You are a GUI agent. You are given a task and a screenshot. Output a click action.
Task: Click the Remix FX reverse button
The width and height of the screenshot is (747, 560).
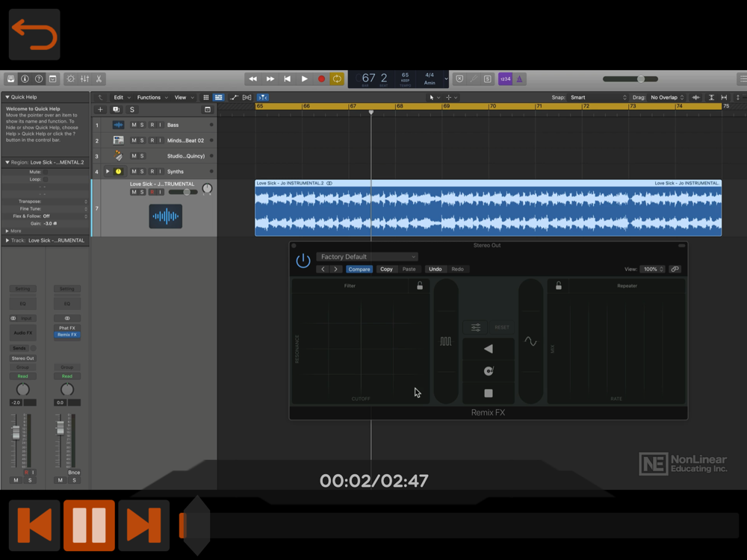489,349
